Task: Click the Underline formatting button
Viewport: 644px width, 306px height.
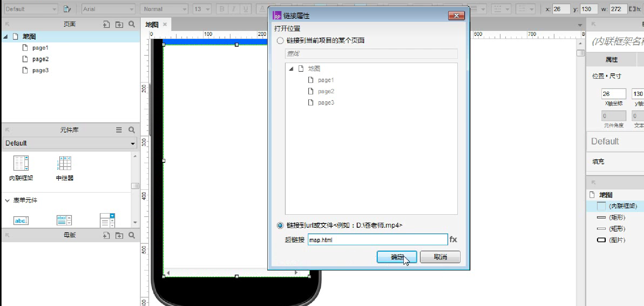Action: [246, 9]
